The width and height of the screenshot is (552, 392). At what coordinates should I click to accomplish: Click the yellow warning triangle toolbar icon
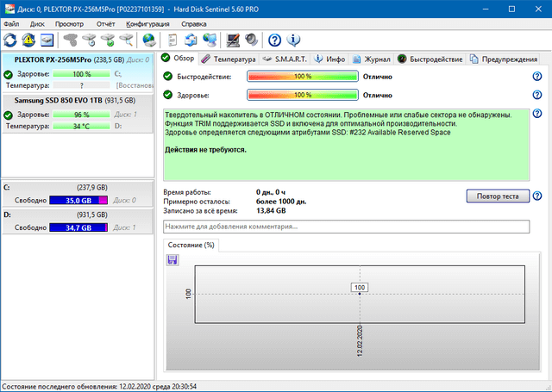click(x=28, y=40)
